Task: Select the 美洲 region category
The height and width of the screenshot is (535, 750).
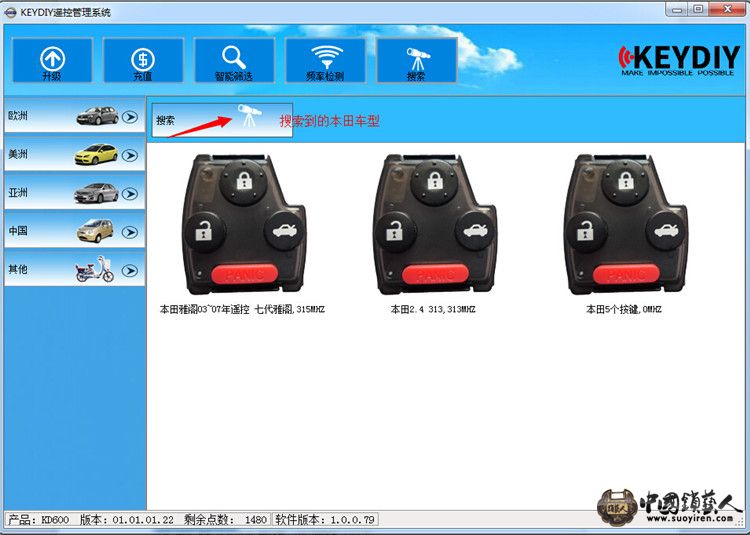Action: (75, 154)
